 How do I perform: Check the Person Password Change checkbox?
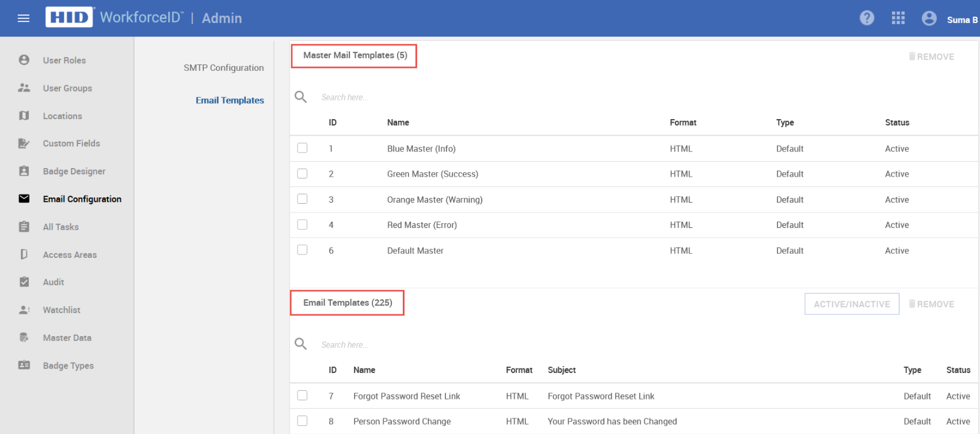coord(302,421)
